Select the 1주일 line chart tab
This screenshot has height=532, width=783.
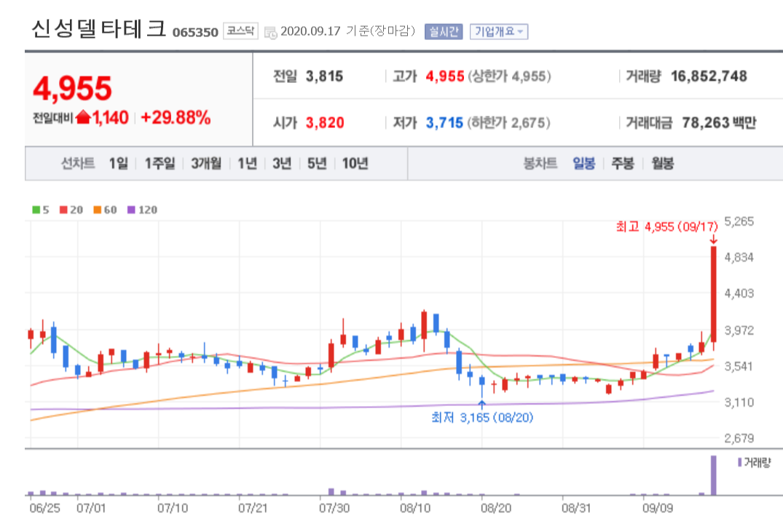[160, 163]
